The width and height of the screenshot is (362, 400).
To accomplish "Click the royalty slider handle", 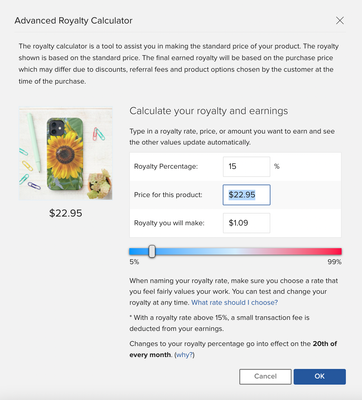I will 152,251.
